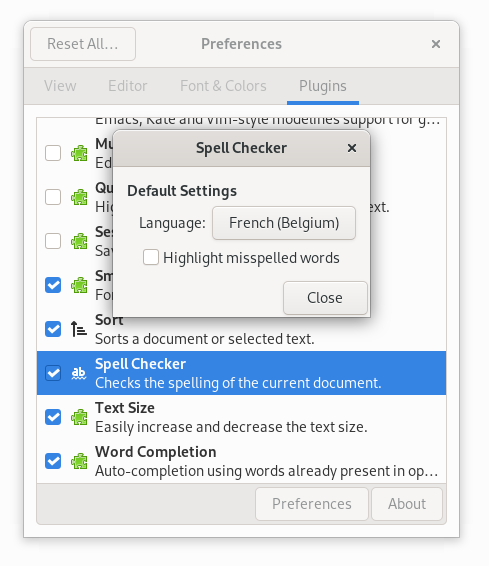Click puzzle icon of plugin starting with Sm
Image resolution: width=489 pixels, height=566 pixels.
click(79, 285)
